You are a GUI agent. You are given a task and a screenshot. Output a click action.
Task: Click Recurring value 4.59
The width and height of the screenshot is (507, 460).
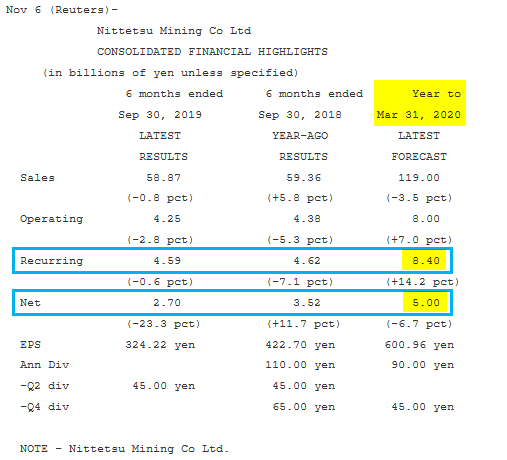pyautogui.click(x=167, y=261)
